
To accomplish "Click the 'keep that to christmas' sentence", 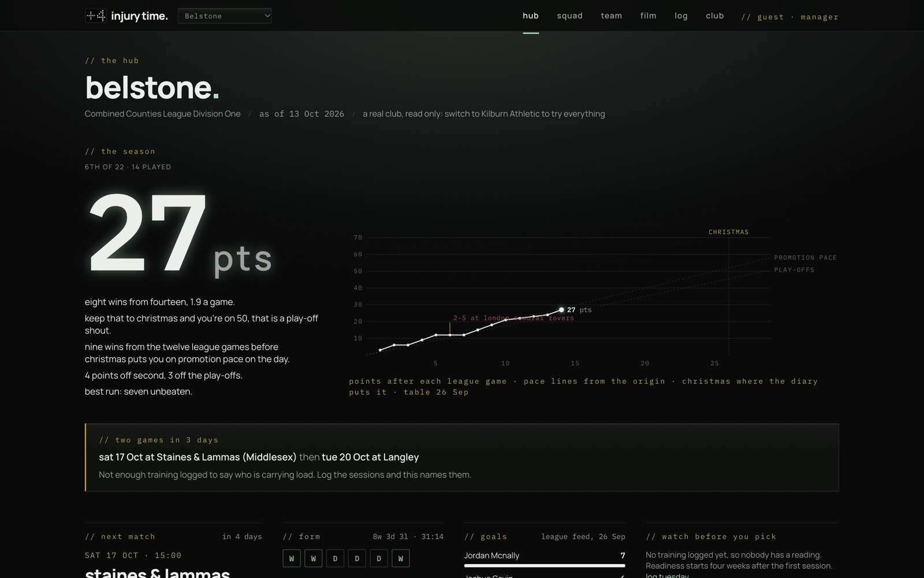I will click(x=202, y=324).
